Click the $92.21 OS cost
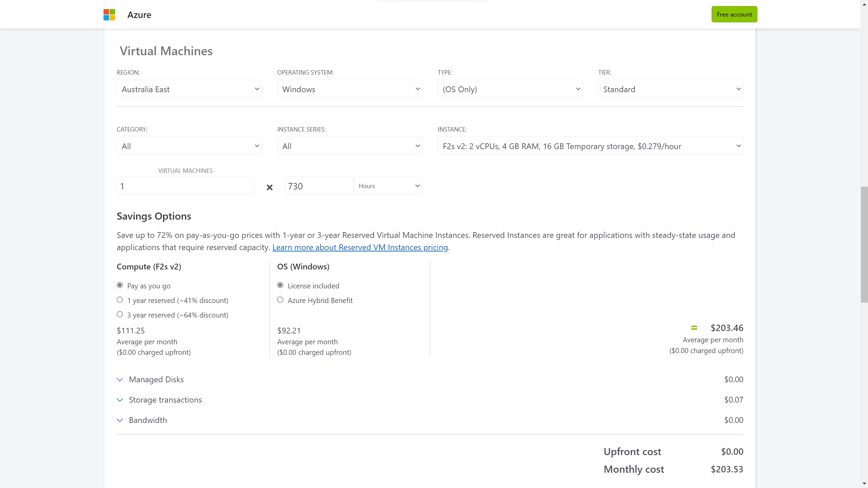The width and height of the screenshot is (868, 488). pos(289,331)
